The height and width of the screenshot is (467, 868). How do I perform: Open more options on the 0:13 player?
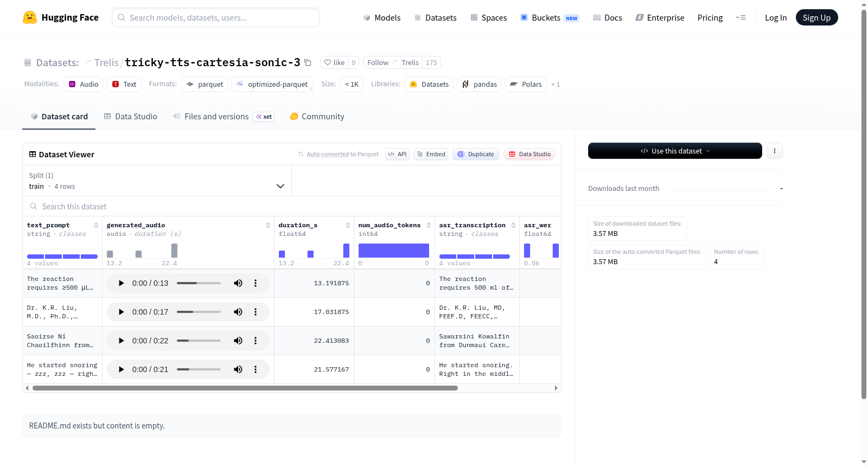(x=256, y=283)
